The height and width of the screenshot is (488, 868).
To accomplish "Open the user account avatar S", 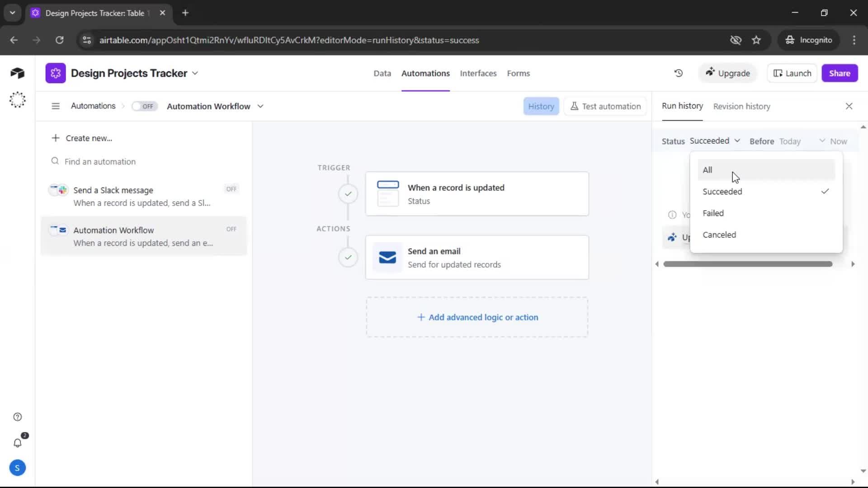I will click(17, 468).
